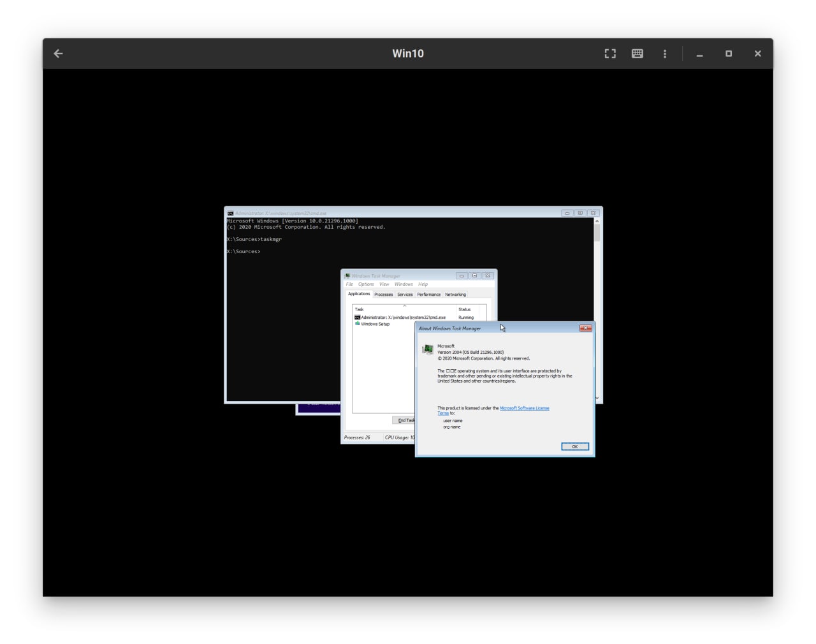Click the cmd icon beside the Administrator task
Viewport: 816px width, 644px height.
357,318
